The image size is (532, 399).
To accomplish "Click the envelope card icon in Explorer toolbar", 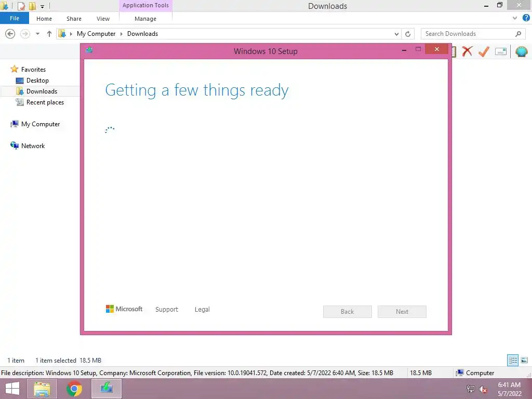I will 501,51.
